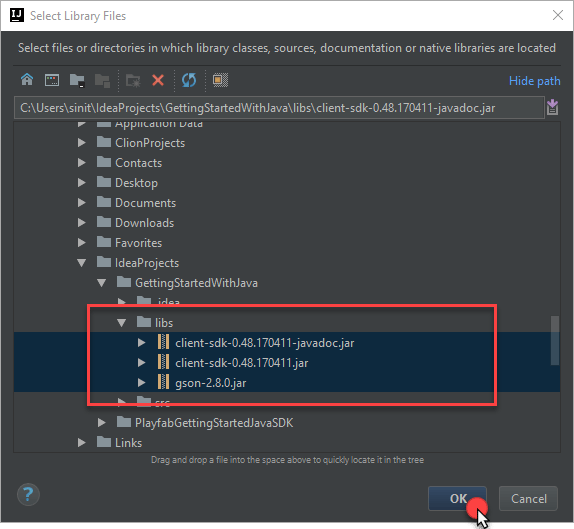The height and width of the screenshot is (529, 574).
Task: Select gson-2.8.0.jar file
Action: coord(202,383)
